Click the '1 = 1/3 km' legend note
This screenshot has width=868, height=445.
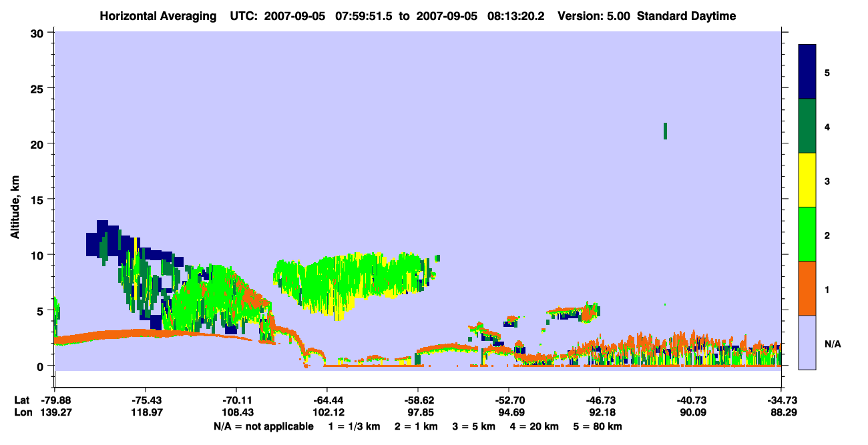(354, 426)
